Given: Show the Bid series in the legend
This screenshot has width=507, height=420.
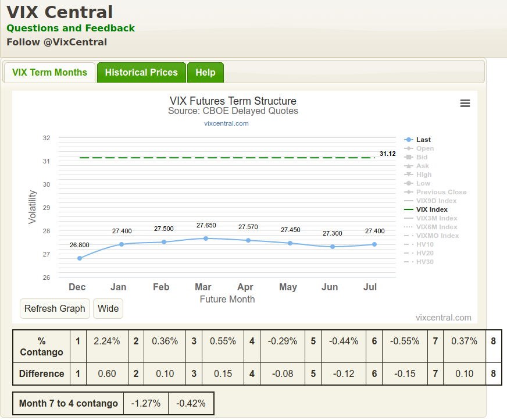Looking at the screenshot, I should (x=422, y=157).
